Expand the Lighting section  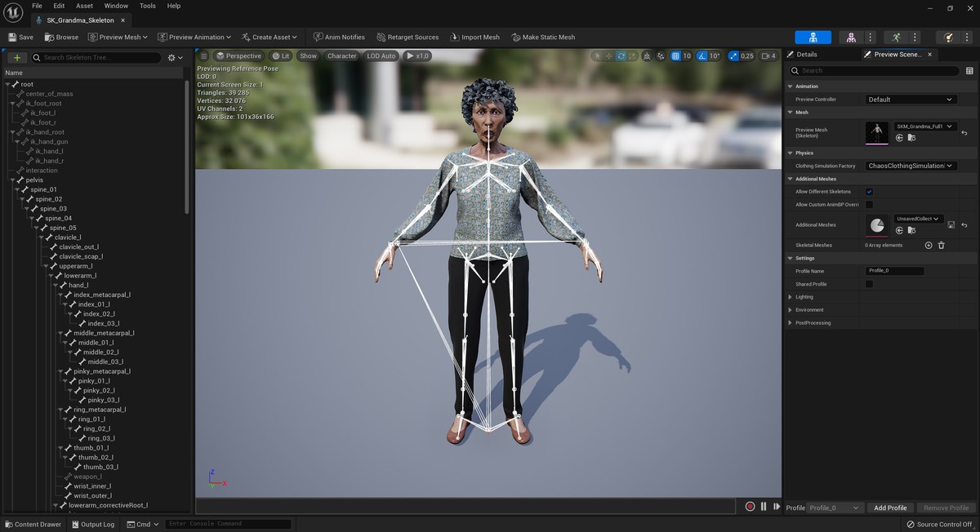click(x=790, y=297)
